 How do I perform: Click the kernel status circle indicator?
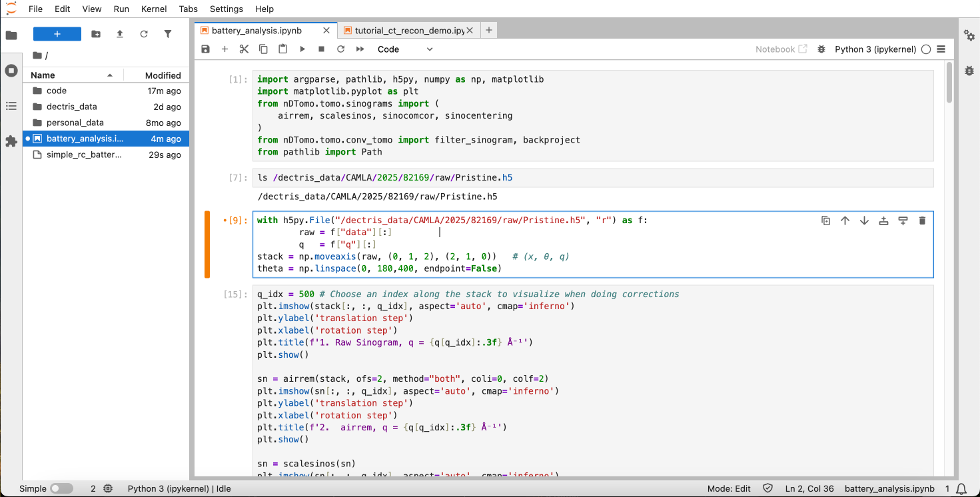click(926, 49)
